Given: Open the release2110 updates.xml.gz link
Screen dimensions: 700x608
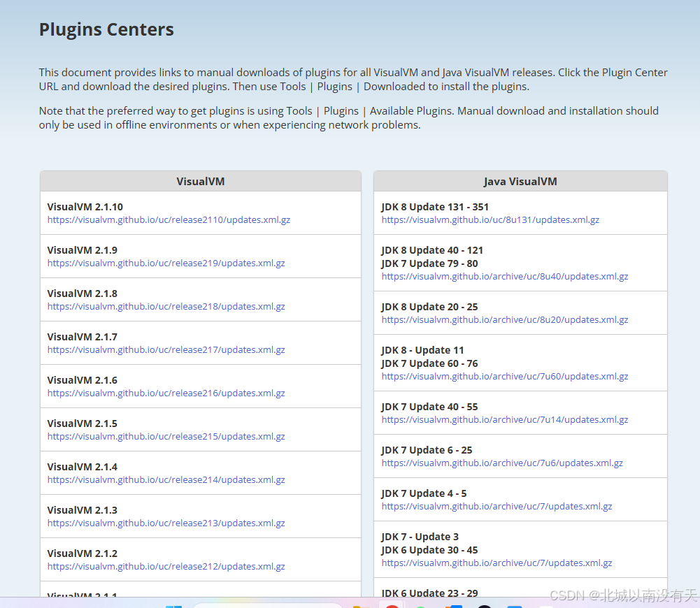Looking at the screenshot, I should [x=169, y=220].
